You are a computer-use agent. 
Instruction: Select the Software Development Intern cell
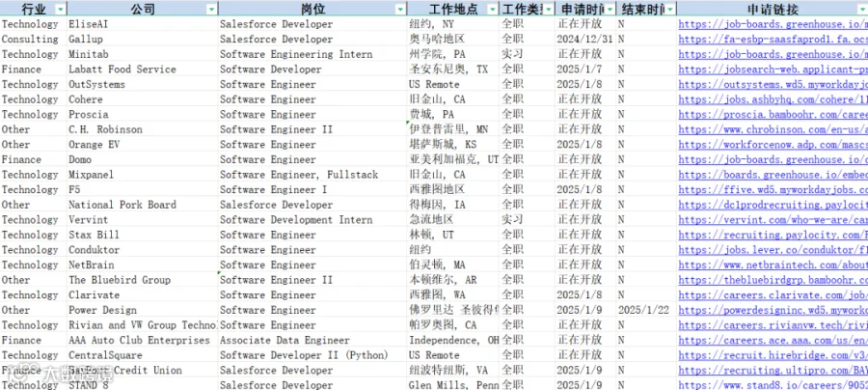312,219
